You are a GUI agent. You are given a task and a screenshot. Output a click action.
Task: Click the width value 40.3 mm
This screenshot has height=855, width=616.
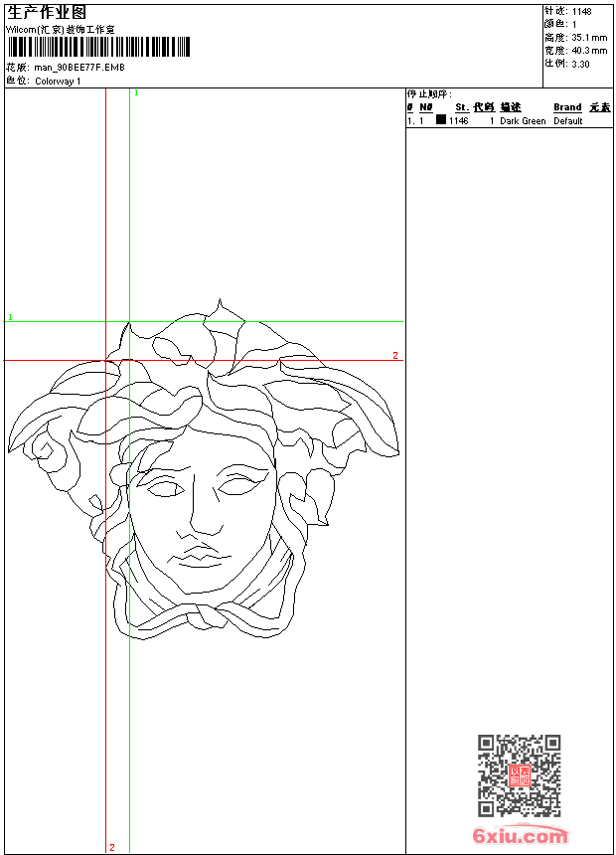coord(589,51)
